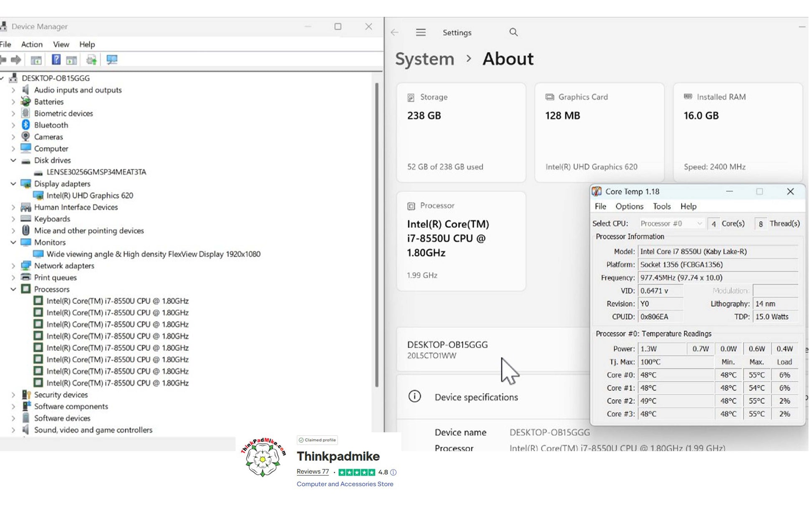Viewport: 812px width, 510px height.
Task: Select the Intel(R) UHD Graphics 620 device
Action: (x=89, y=196)
